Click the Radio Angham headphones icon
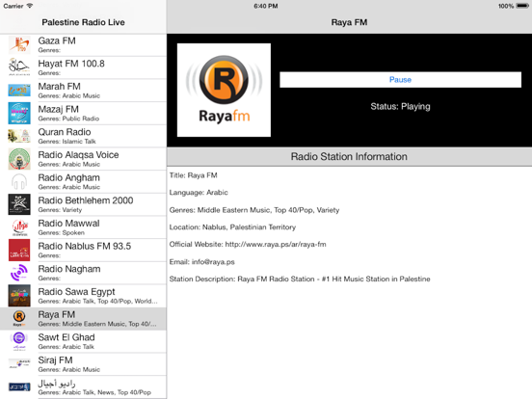This screenshot has width=532, height=399. tap(19, 181)
